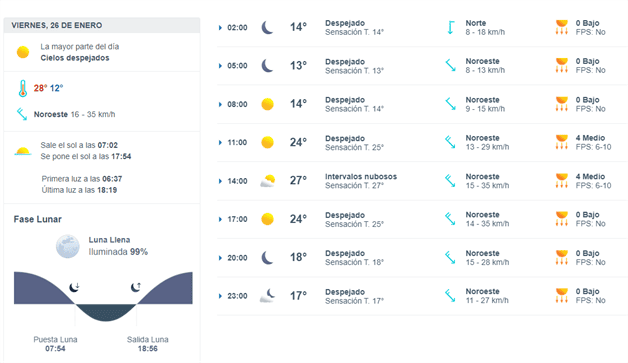This screenshot has width=628, height=363.
Task: Click the 4 Medio UV label at 14:00
Action: 590,177
